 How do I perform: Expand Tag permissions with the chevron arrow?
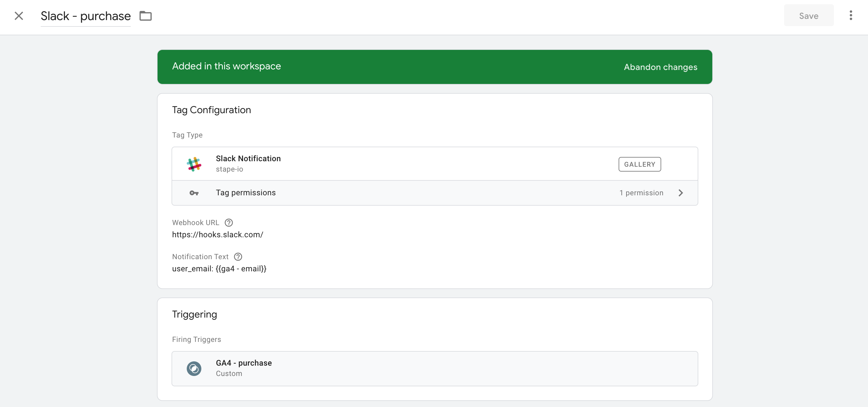[681, 193]
